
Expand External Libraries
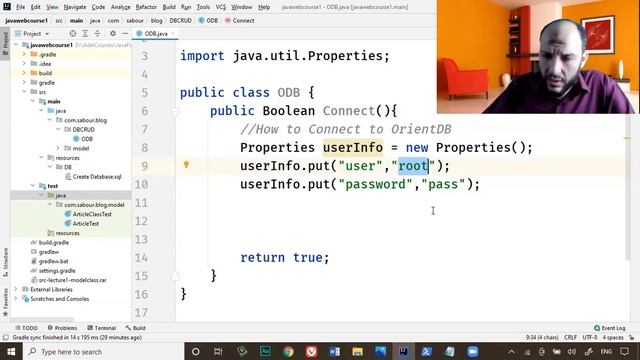click(16, 289)
